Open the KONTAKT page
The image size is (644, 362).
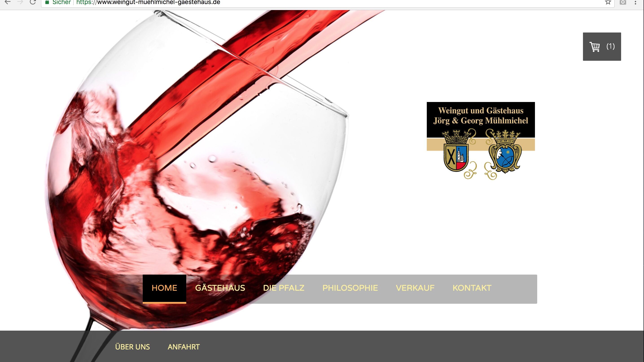click(472, 288)
